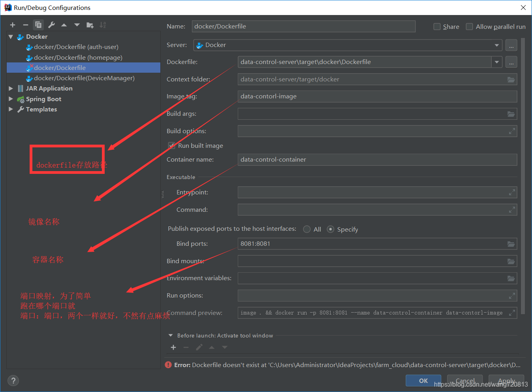Browse for Dockerfile with ellipsis button
Screen dimensions: 532x392
511,62
